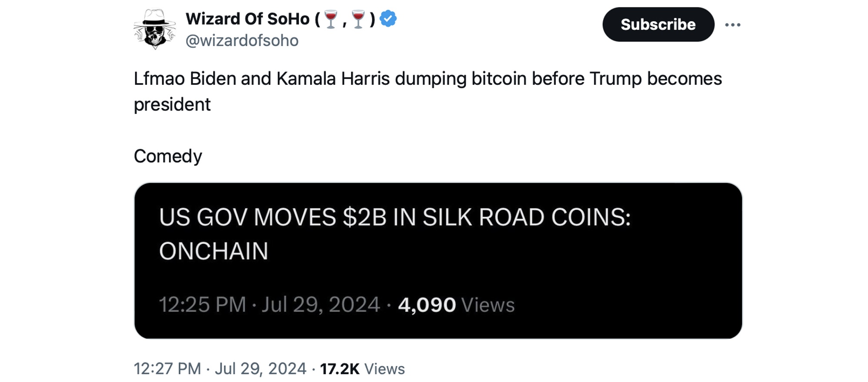Click "Kamala Harris" in the tweet text
The image size is (868, 382).
333,79
